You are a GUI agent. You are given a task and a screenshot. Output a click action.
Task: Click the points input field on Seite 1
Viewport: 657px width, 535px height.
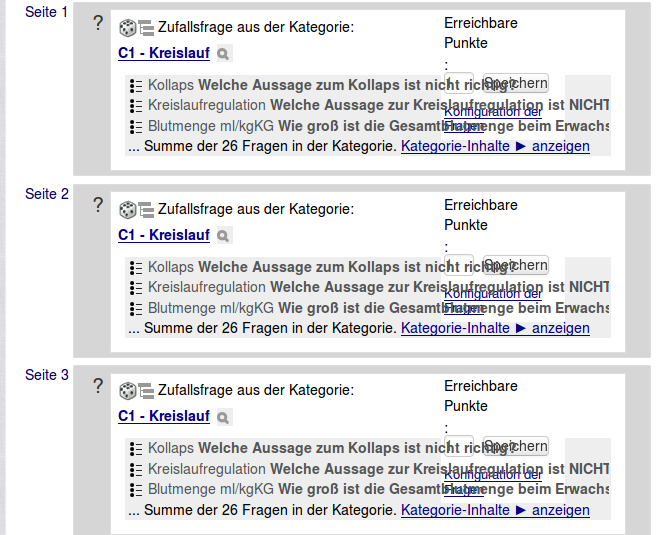pyautogui.click(x=459, y=83)
